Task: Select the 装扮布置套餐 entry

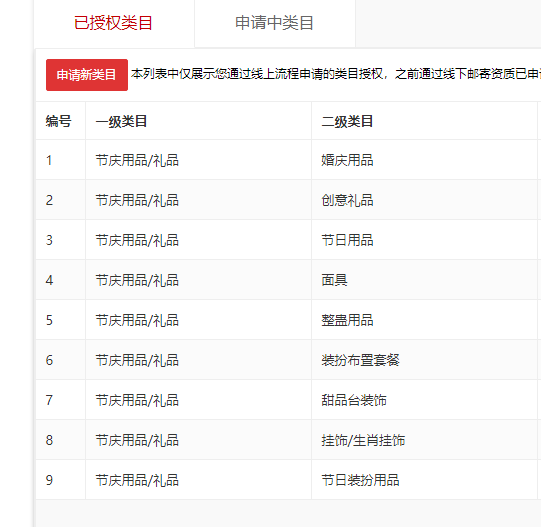Action: pos(361,360)
